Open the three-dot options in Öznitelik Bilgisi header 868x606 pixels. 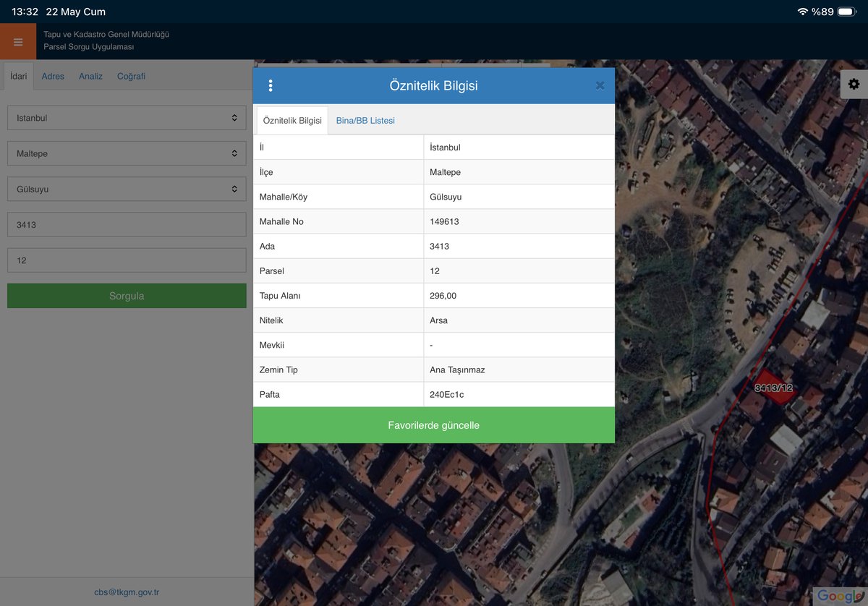(271, 85)
